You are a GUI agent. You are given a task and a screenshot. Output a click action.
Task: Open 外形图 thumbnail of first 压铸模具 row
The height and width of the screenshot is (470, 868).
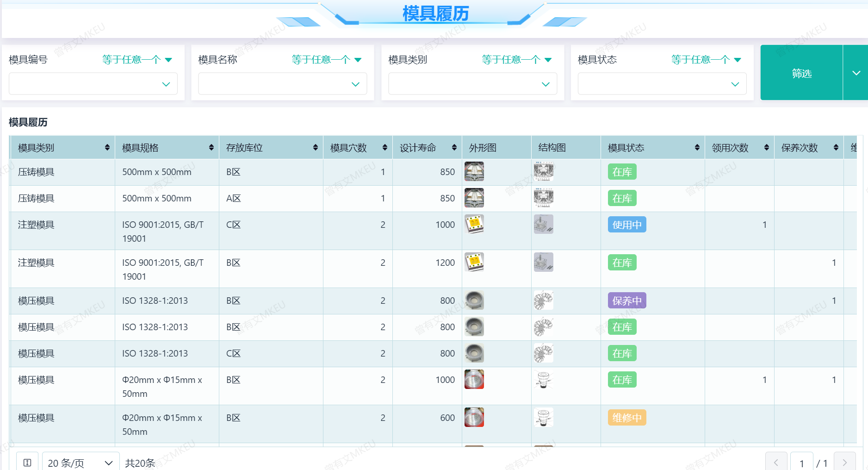(474, 171)
